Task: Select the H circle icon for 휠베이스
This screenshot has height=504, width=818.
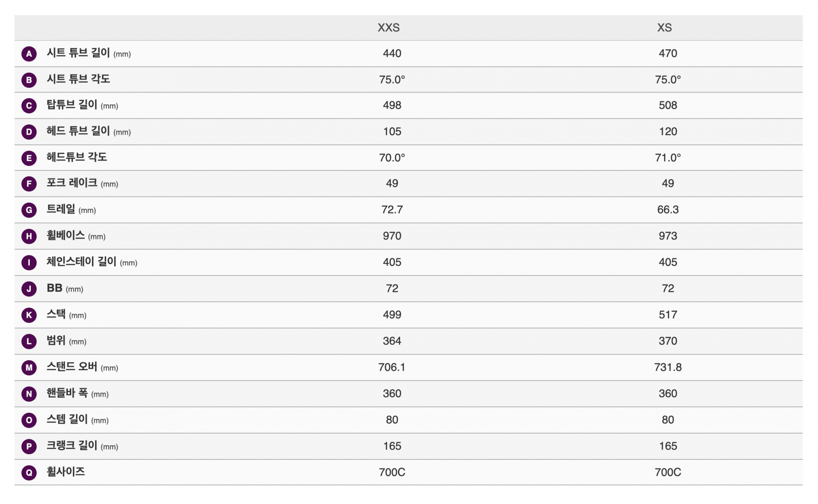Action: [29, 236]
